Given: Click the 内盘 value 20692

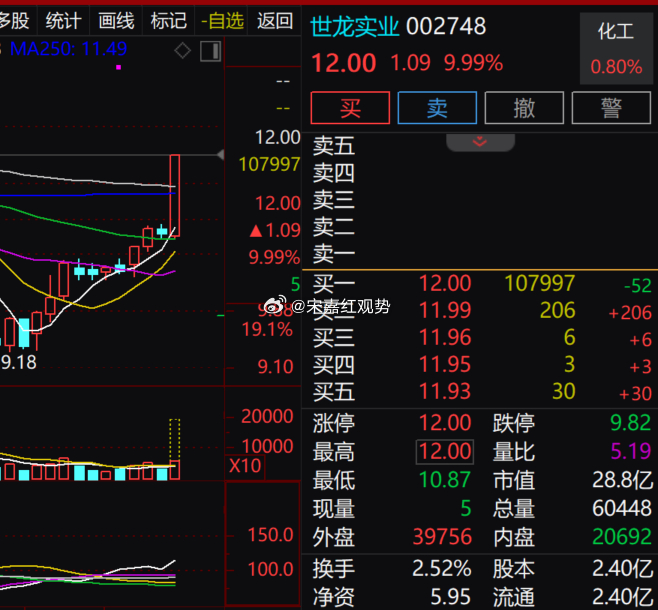Looking at the screenshot, I should tap(622, 537).
